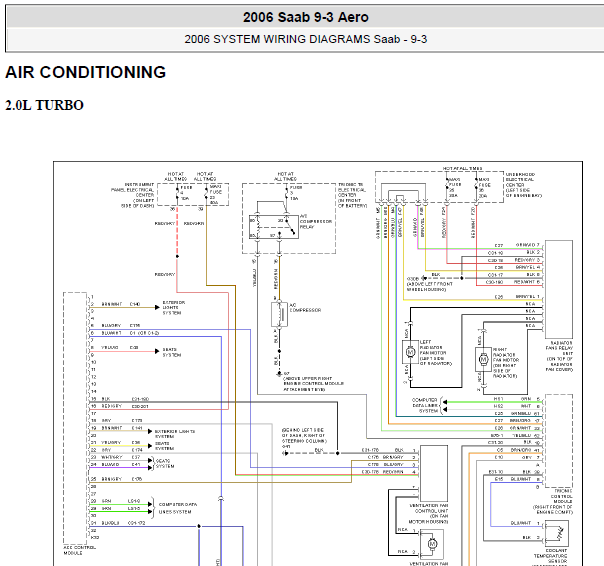The height and width of the screenshot is (566, 604).
Task: Click the 'YEL/GRY C36' wire label
Action: pyautogui.click(x=121, y=443)
